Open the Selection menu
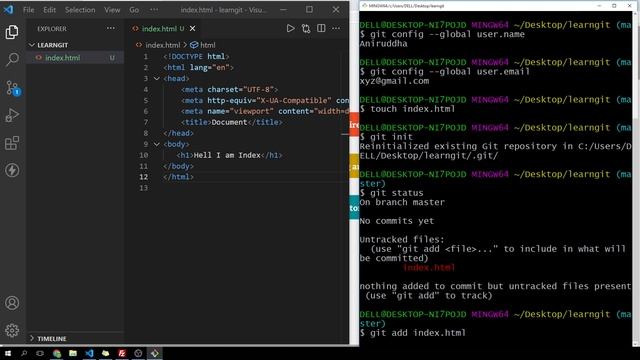Screen dimensions: 640x360 (80, 10)
